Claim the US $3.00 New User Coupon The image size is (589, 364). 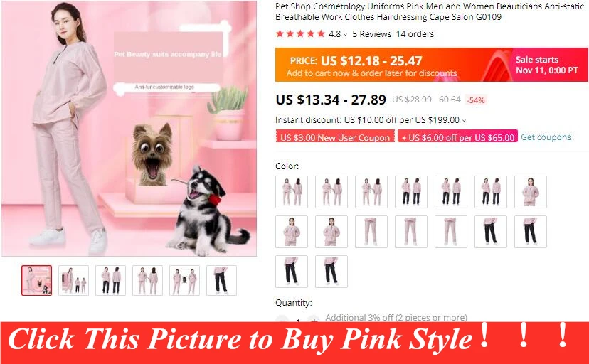tap(335, 137)
